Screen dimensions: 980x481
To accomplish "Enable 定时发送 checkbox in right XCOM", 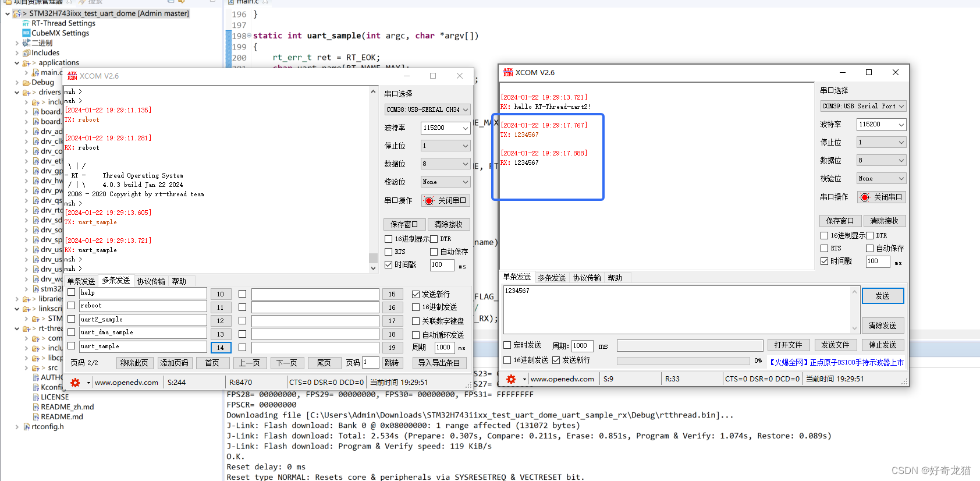I will coord(507,345).
